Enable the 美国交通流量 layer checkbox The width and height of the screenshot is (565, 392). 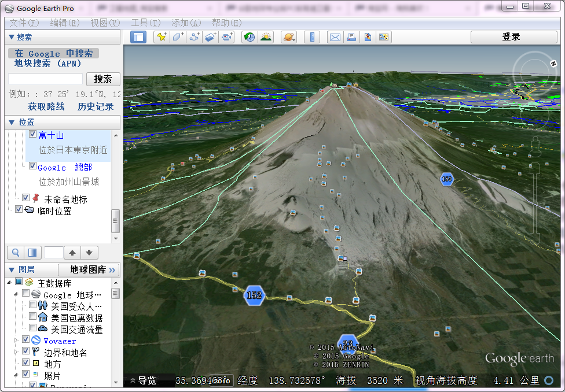(32, 328)
